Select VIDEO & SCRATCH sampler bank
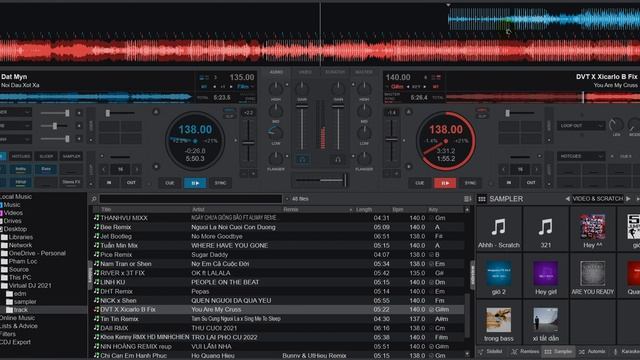640x360 pixels. tap(598, 199)
